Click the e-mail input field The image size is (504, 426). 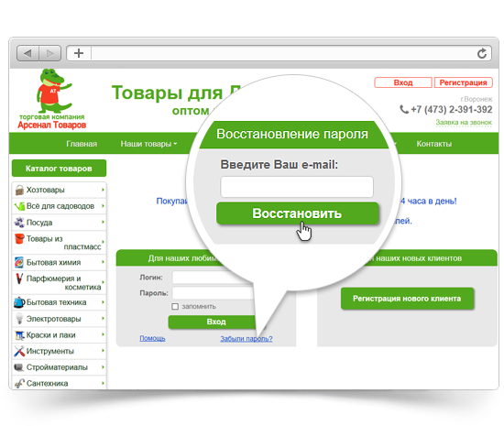point(297,187)
